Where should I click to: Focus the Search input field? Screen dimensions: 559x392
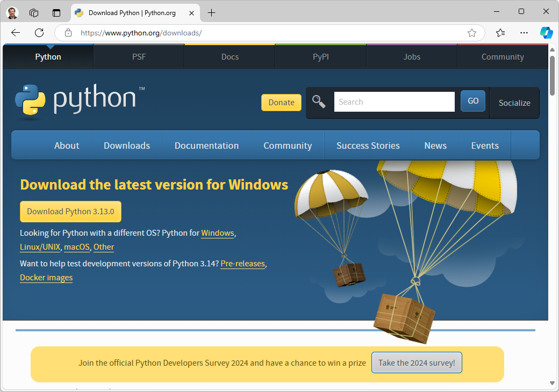click(x=395, y=102)
